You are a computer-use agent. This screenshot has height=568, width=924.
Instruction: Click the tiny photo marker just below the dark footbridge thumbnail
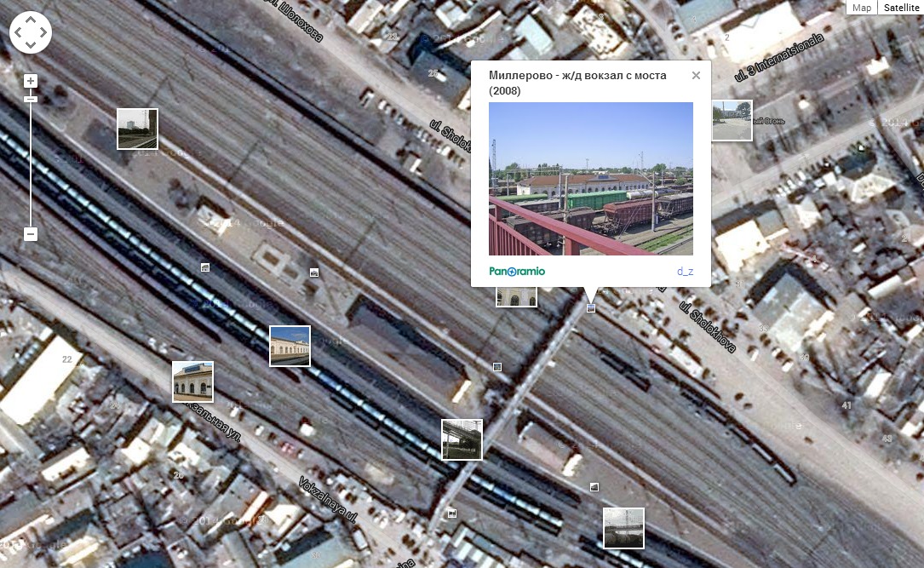click(x=452, y=513)
